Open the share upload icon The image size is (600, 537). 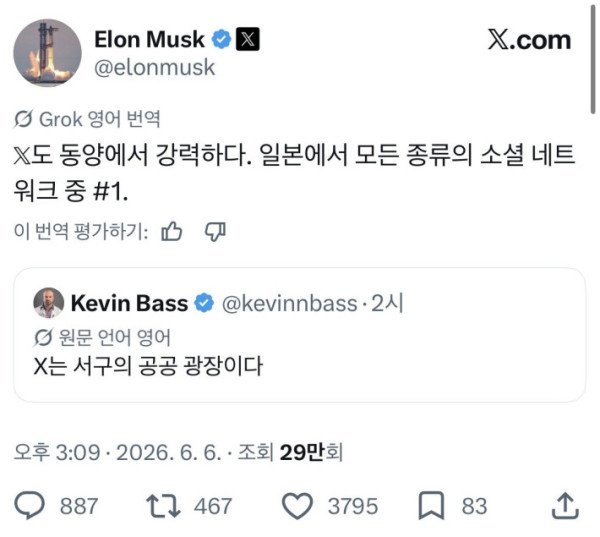coord(565,506)
